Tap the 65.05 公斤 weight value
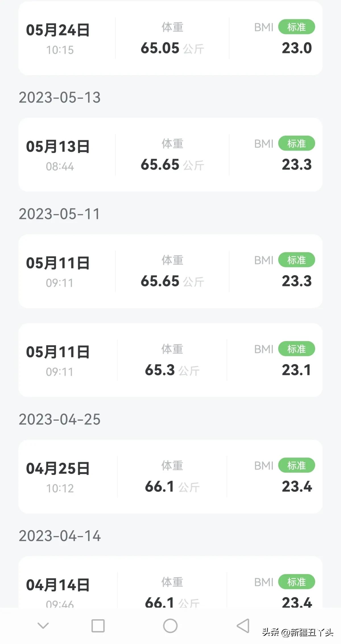Viewport: 341px width, 644px height. pyautogui.click(x=172, y=48)
